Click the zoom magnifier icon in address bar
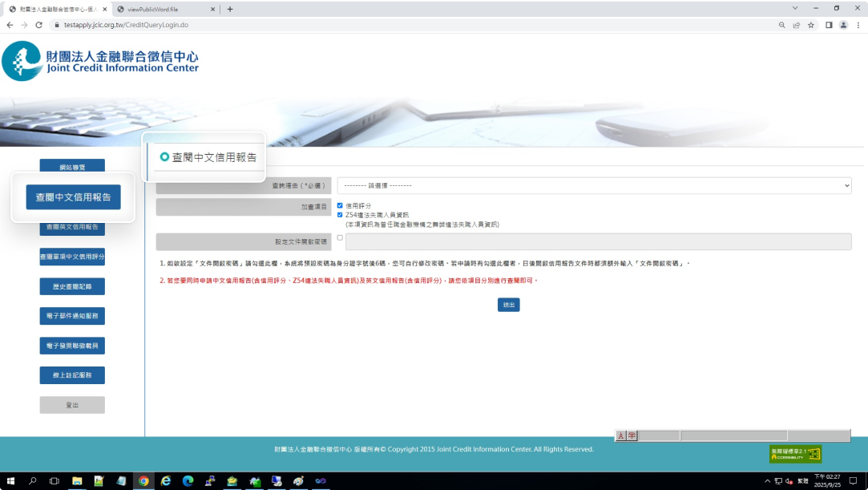Viewport: 868px width, 490px height. (781, 25)
